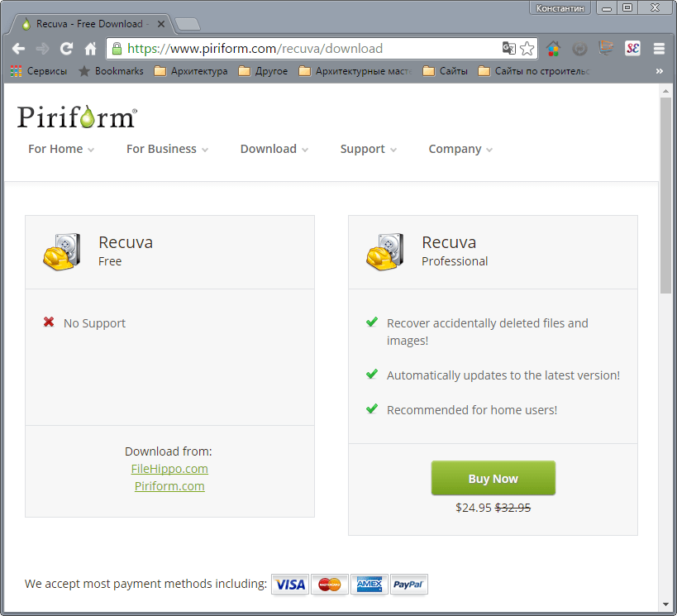Click the scrollbar down arrow
Screen dimensions: 677x616
tap(665, 604)
